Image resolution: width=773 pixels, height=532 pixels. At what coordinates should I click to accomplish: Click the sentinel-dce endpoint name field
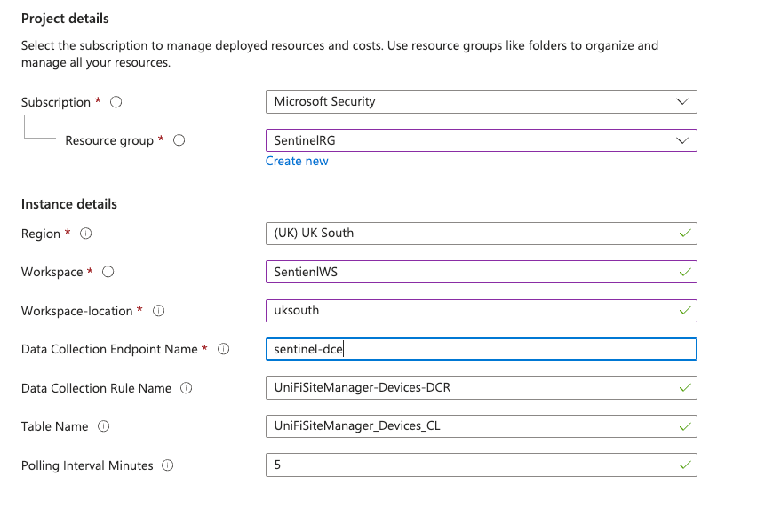[480, 349]
